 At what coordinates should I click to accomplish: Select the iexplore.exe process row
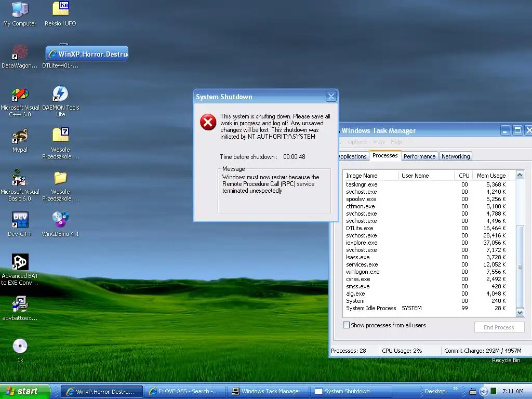pos(429,243)
